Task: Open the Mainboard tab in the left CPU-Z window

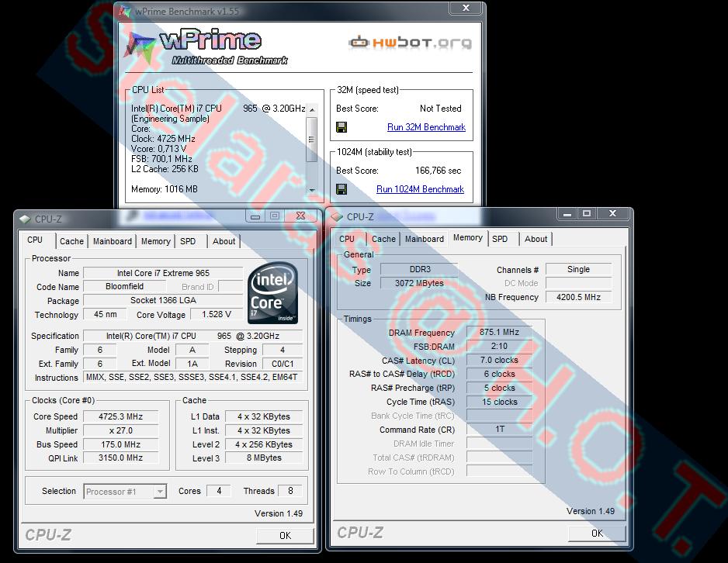Action: tap(113, 241)
